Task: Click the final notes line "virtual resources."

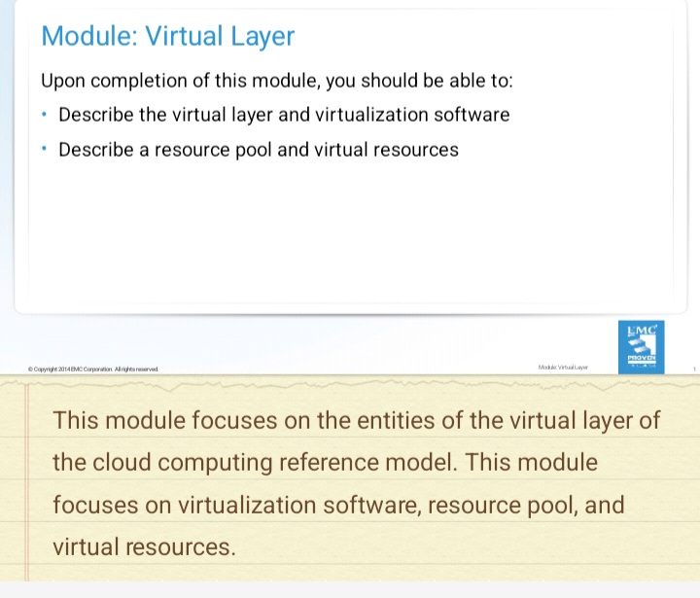Action: tap(144, 546)
